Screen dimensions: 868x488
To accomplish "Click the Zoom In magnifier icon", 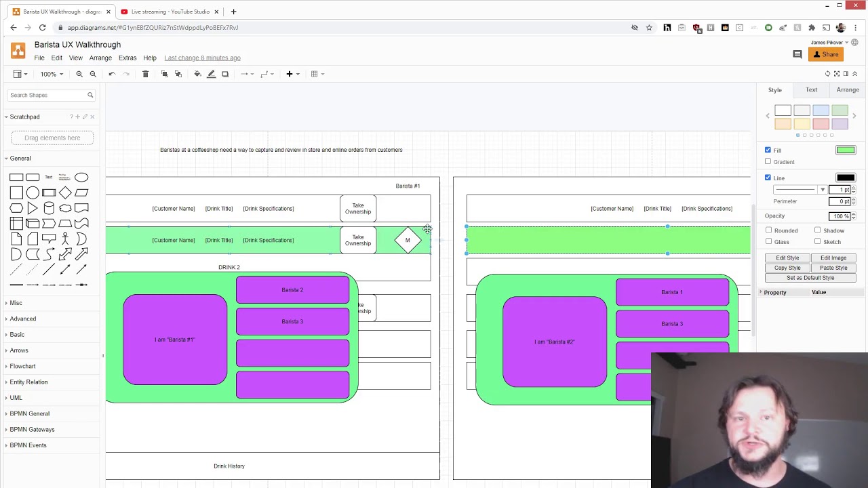I will 79,74.
